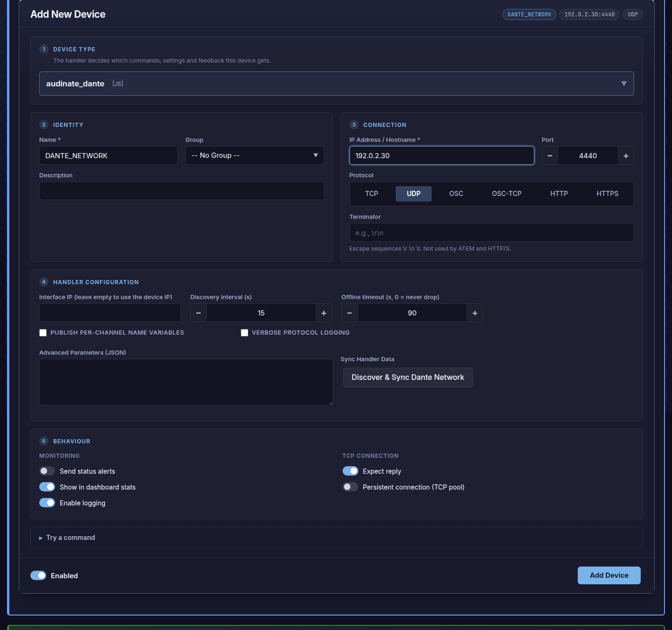Click the DANTE_NETWORK header badge
Viewport: 672px width, 630px height.
coord(529,14)
